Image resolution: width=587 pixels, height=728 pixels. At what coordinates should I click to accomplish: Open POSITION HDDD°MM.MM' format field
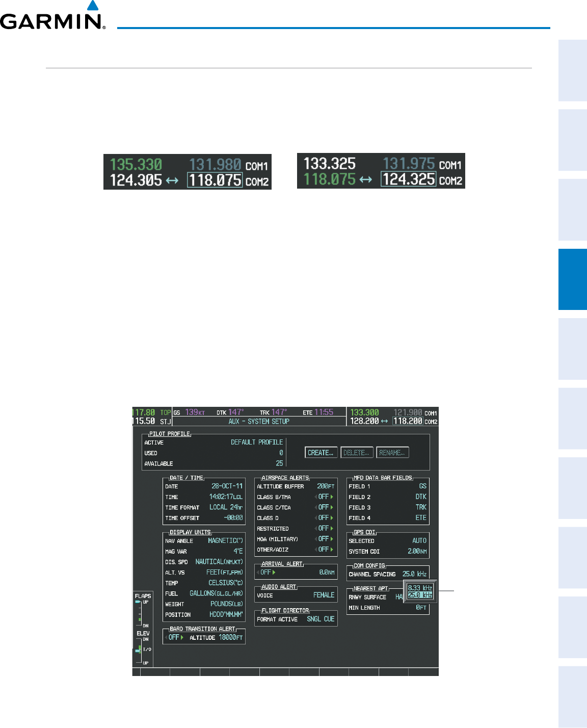[x=226, y=614]
